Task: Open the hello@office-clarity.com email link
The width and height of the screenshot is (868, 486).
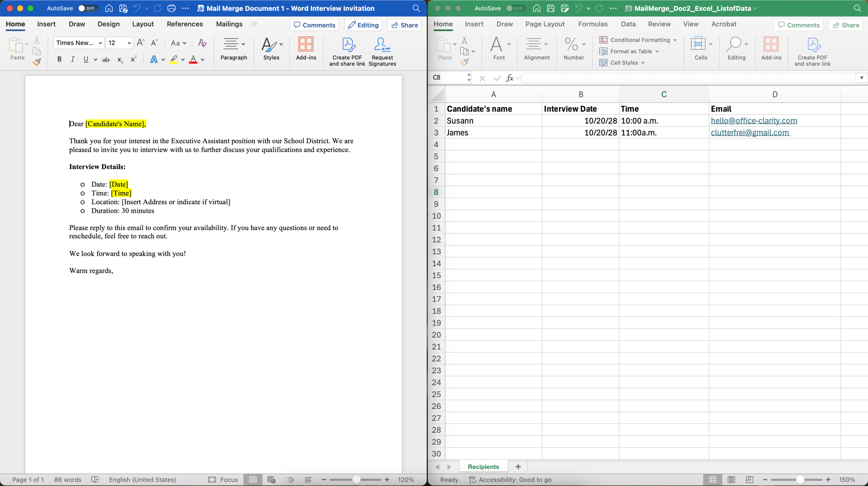Action: pos(754,121)
